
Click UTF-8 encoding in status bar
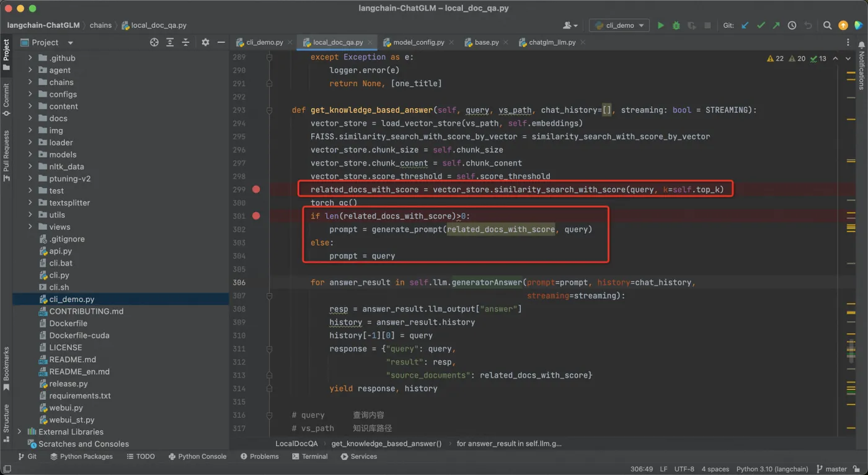click(x=684, y=469)
